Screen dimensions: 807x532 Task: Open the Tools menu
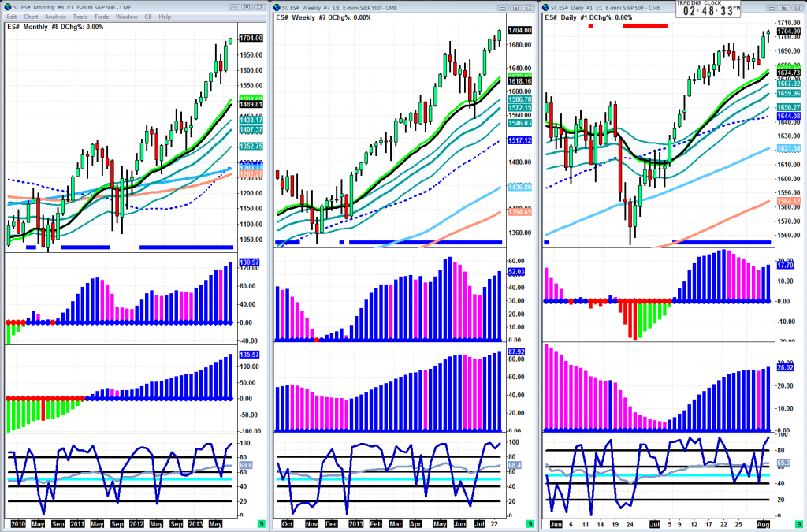click(80, 17)
